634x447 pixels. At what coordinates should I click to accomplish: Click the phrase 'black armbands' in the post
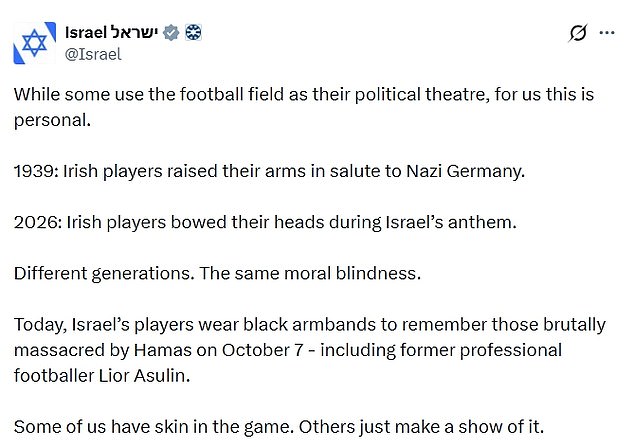[x=309, y=325]
